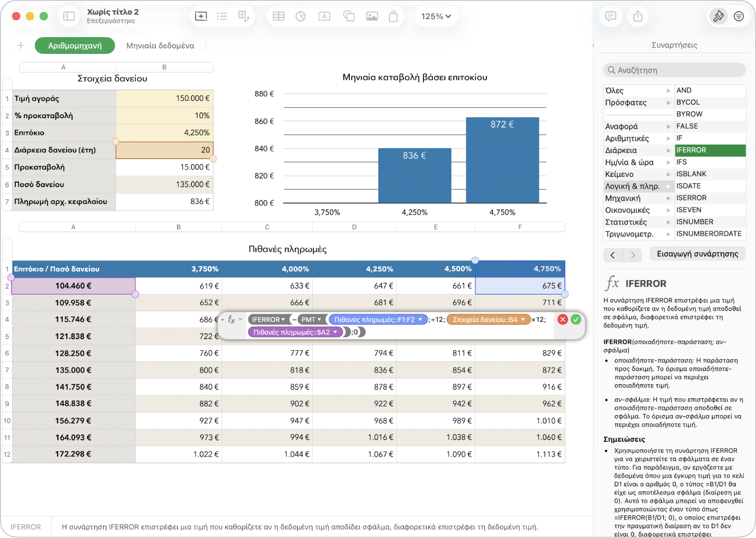Expand the Οικονομικές function category
Image resolution: width=756 pixels, height=538 pixels.
pos(668,210)
